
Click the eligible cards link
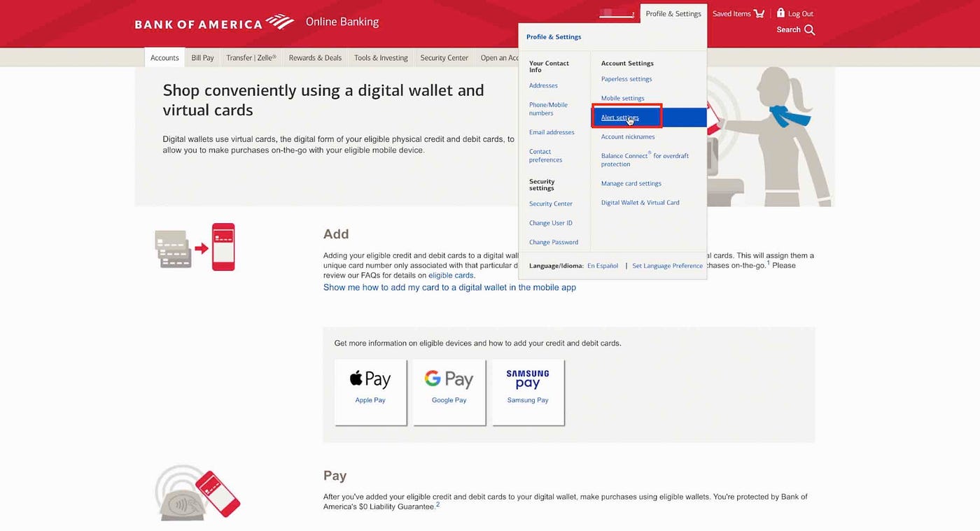point(451,276)
